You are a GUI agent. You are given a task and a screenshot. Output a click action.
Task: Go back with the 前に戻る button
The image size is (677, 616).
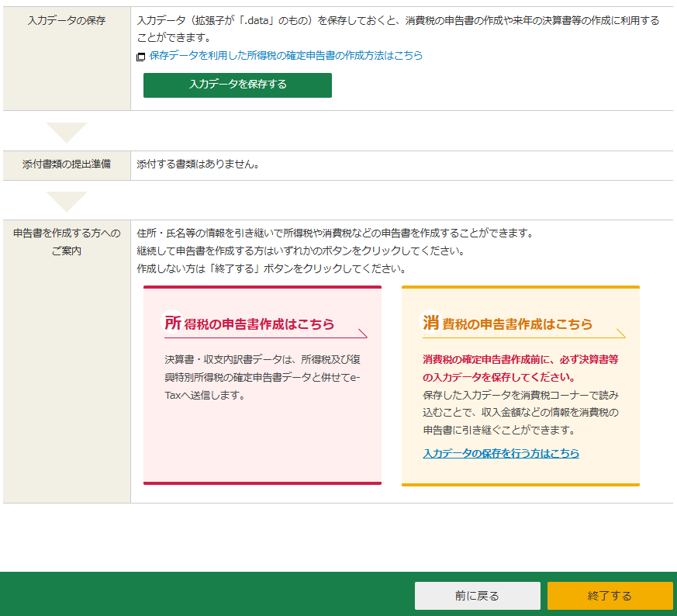tap(477, 596)
